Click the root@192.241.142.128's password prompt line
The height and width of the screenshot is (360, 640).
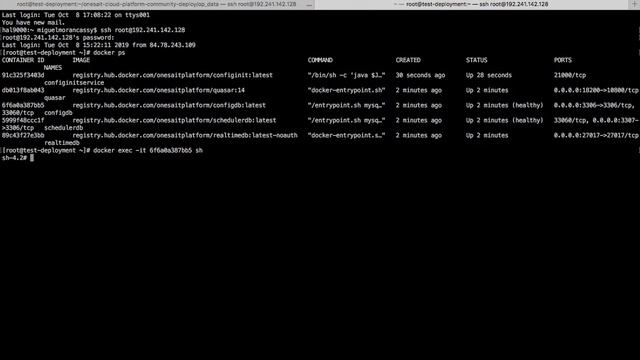(58, 38)
